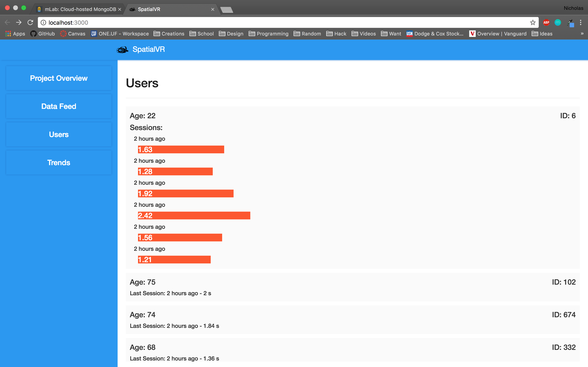Go to the Trends section

point(59,162)
